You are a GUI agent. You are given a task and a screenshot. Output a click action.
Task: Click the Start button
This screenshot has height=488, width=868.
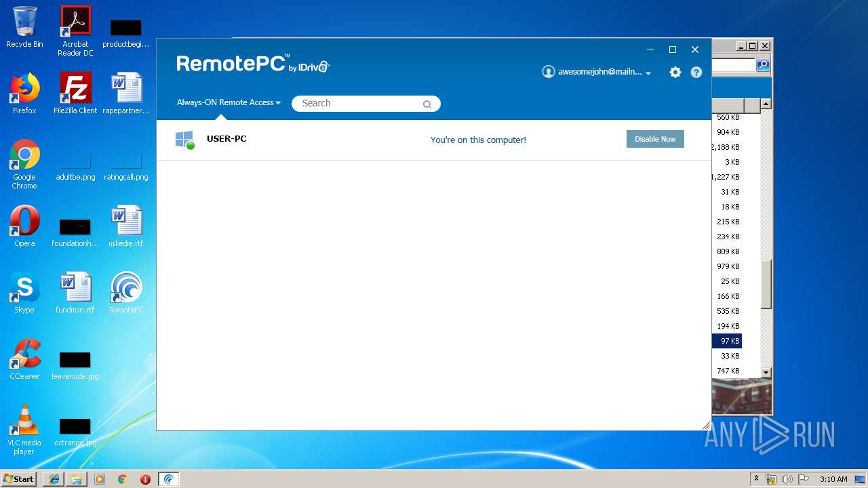pos(19,479)
